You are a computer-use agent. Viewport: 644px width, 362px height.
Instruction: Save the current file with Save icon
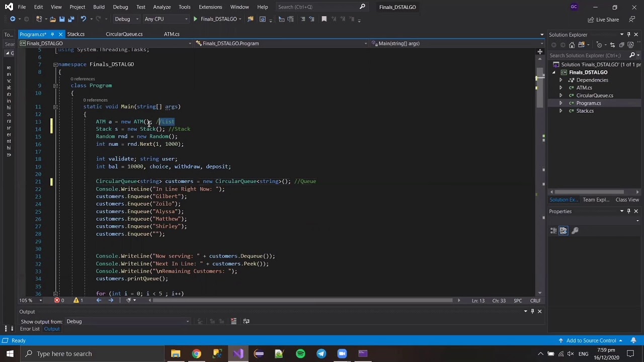(62, 19)
